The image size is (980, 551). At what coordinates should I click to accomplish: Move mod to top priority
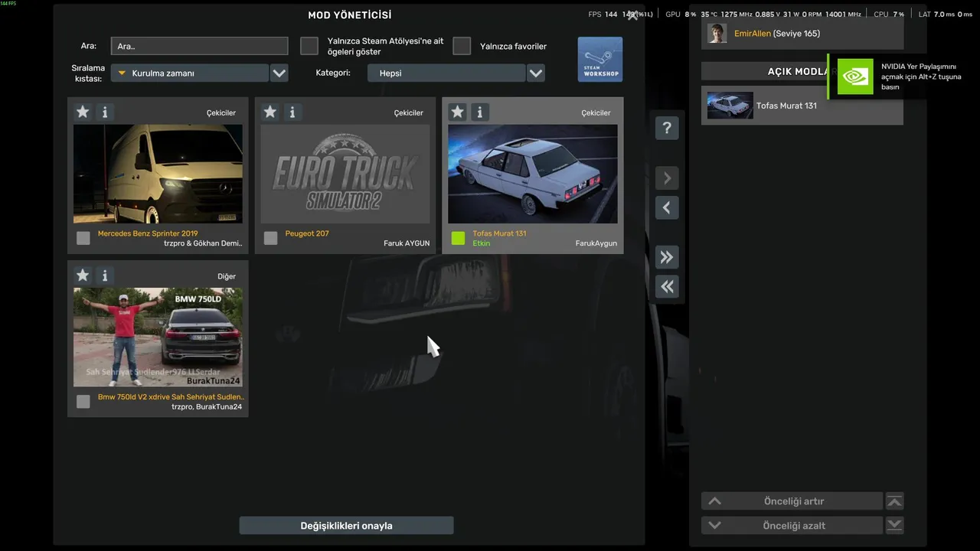tap(894, 501)
